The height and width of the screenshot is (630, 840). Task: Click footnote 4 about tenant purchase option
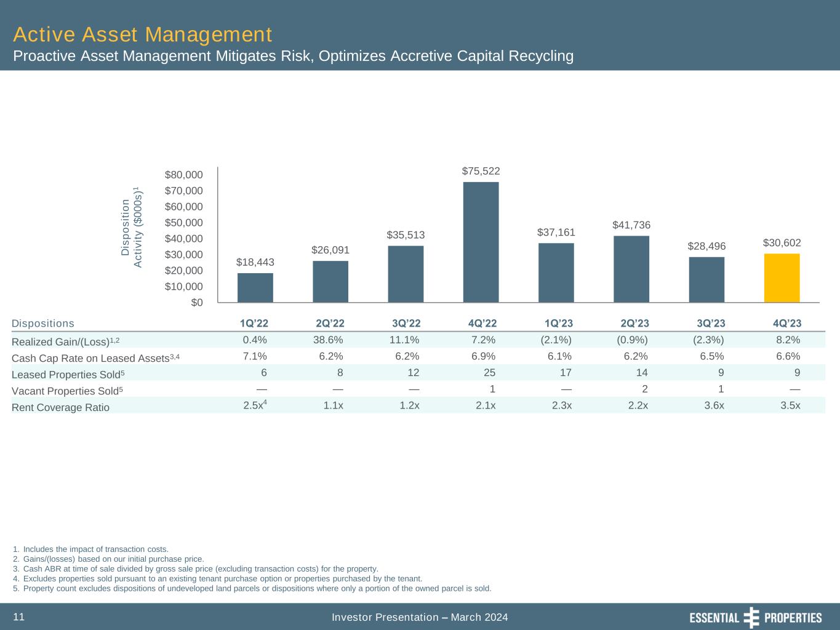pyautogui.click(x=217, y=578)
